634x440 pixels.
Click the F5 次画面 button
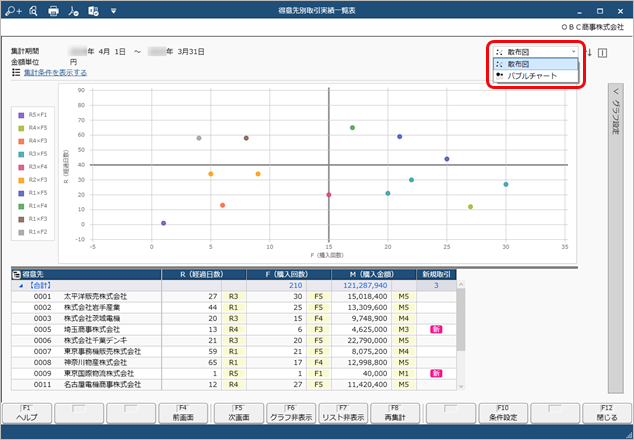tap(239, 413)
